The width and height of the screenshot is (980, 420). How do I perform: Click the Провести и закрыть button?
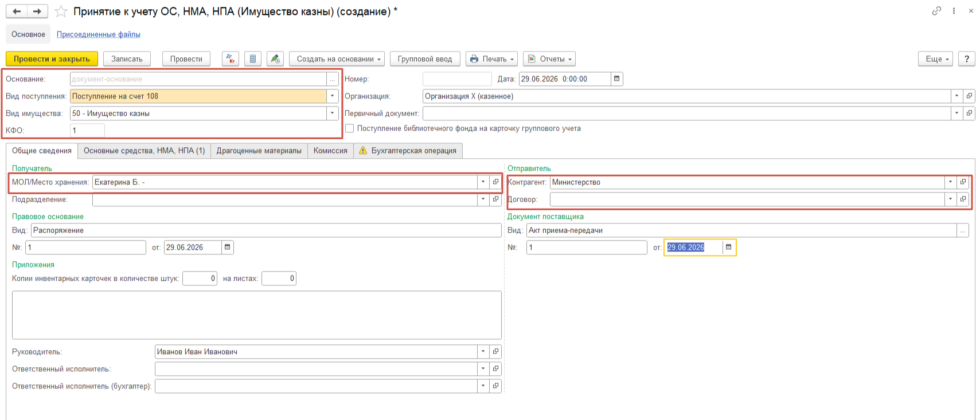[52, 59]
